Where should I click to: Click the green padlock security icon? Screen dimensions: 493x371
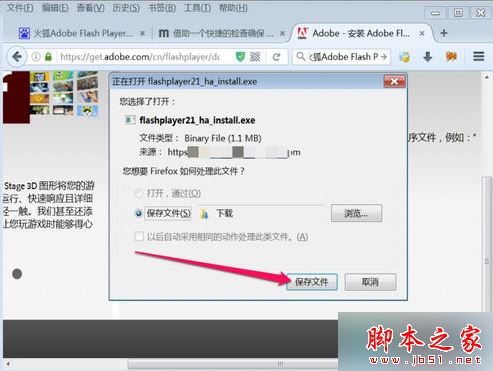tap(48, 57)
